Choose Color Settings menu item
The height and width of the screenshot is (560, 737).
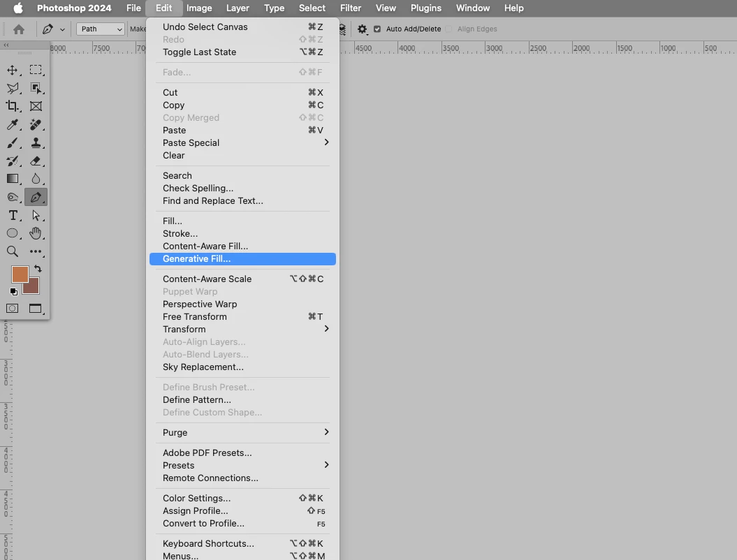tap(242, 498)
